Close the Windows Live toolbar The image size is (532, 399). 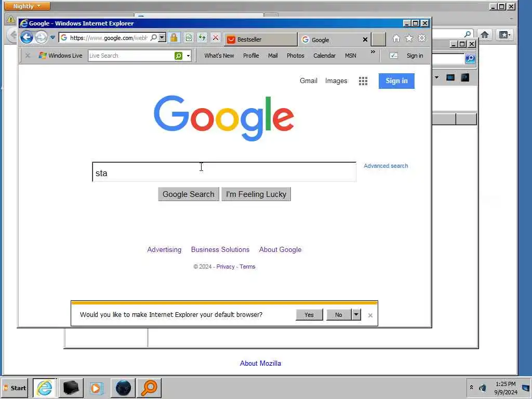coord(28,55)
